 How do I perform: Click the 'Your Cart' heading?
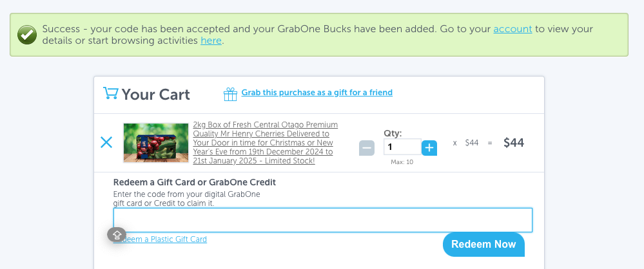coord(155,95)
